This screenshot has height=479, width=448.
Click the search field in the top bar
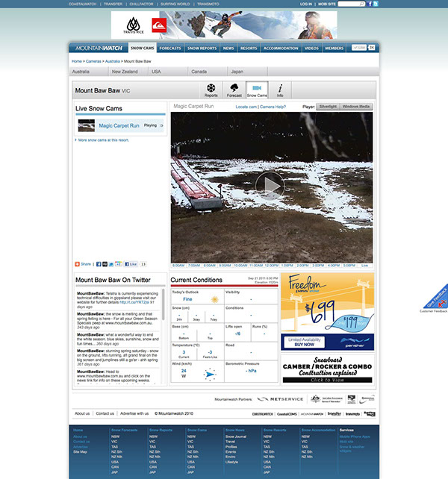pos(352,4)
